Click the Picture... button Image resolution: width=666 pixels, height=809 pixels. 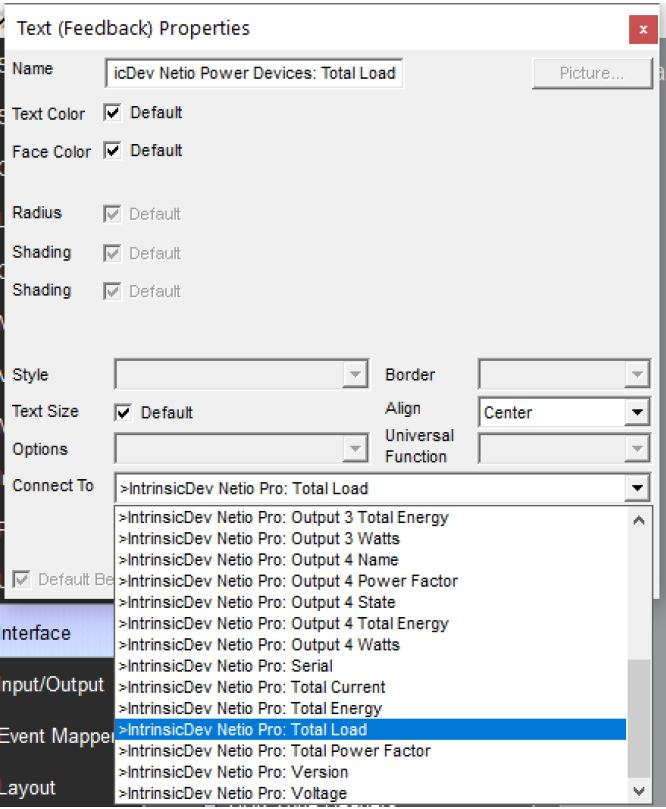(592, 73)
